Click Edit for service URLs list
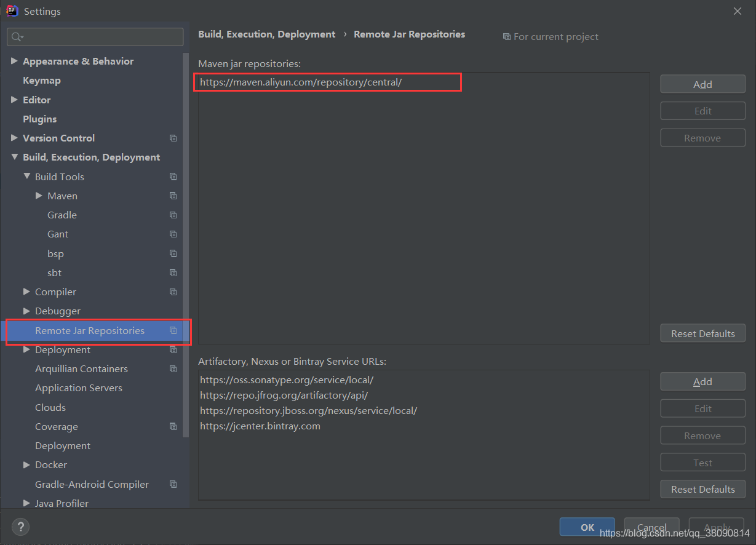Image resolution: width=756 pixels, height=545 pixels. [702, 408]
